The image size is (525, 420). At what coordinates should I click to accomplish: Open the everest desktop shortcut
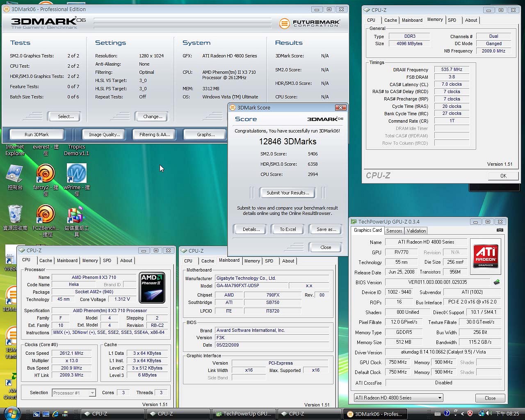pos(46,150)
